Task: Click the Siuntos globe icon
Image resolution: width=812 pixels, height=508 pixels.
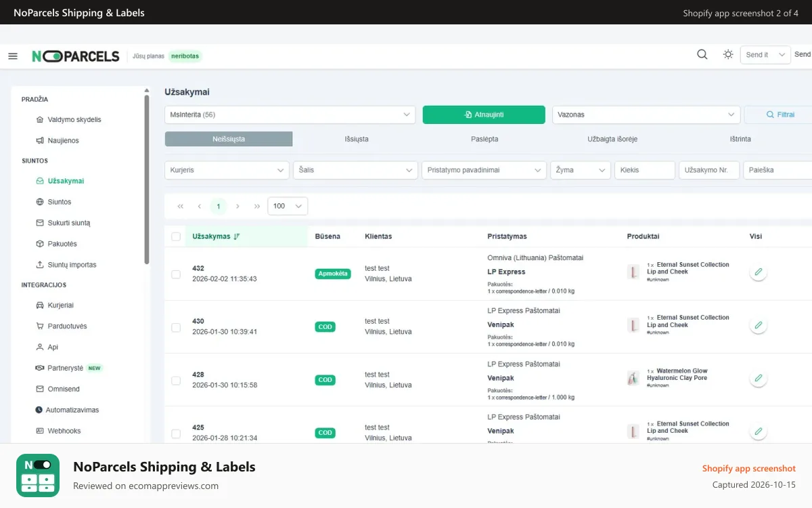Action: click(x=39, y=202)
